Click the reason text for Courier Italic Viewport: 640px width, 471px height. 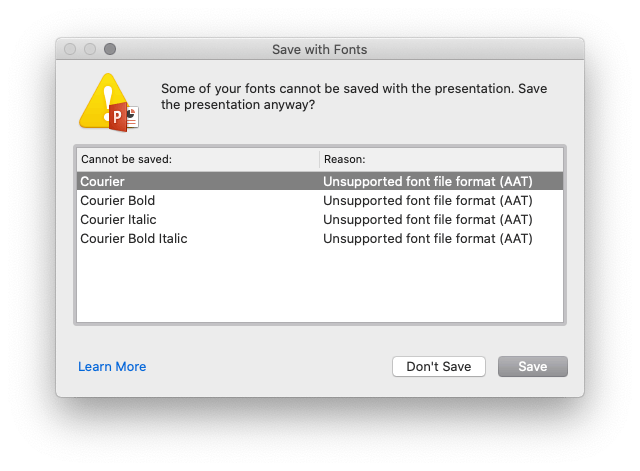coord(427,220)
